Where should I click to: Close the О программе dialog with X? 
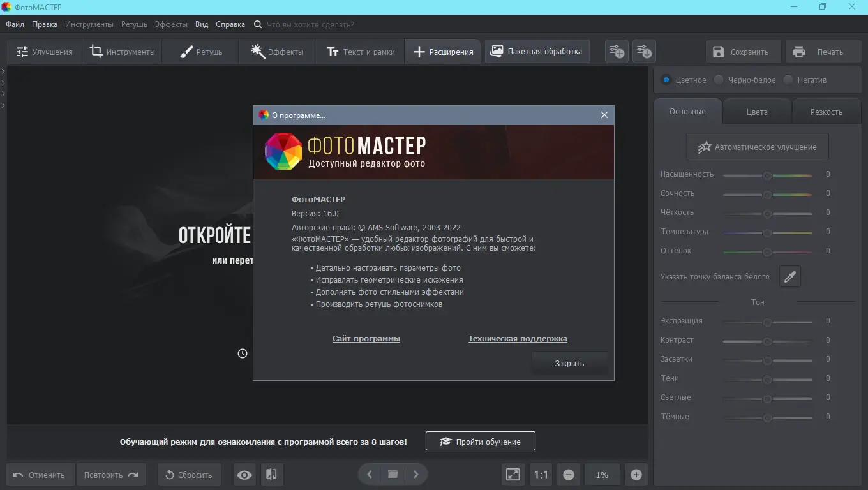coord(604,115)
